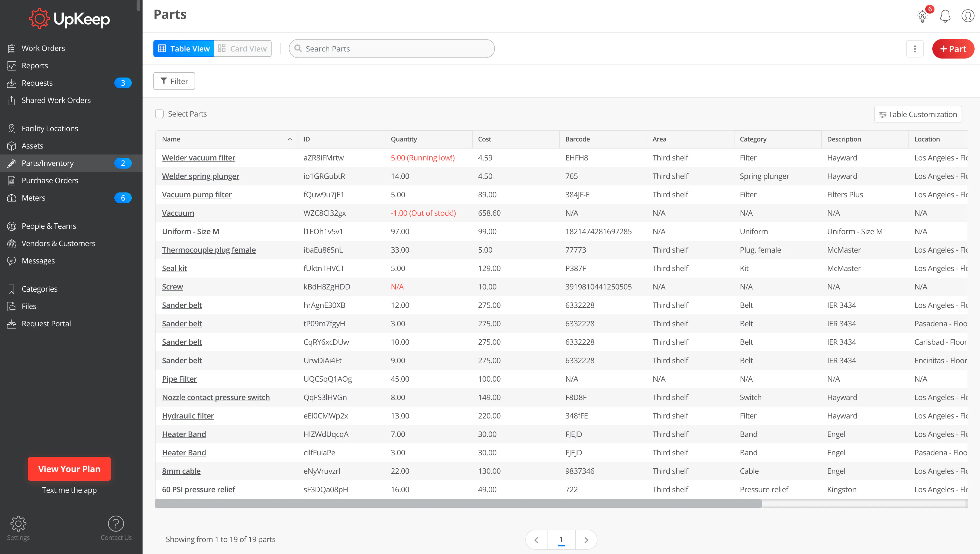Click the Requests inbox icon
The image size is (980, 554).
pyautogui.click(x=12, y=83)
